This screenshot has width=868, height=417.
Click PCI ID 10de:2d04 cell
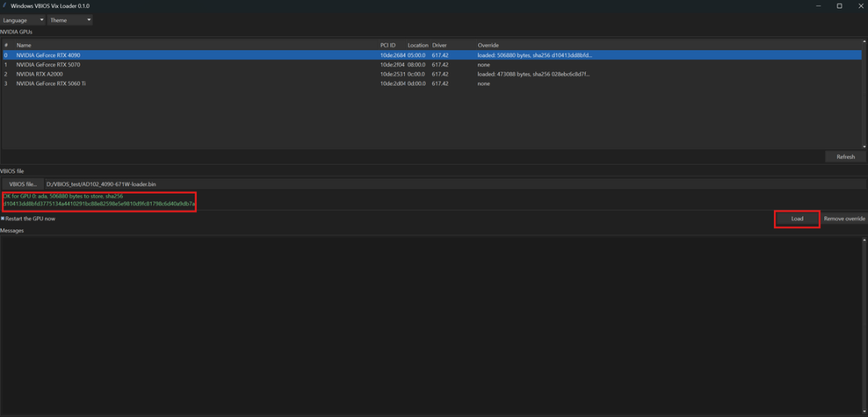pos(392,84)
